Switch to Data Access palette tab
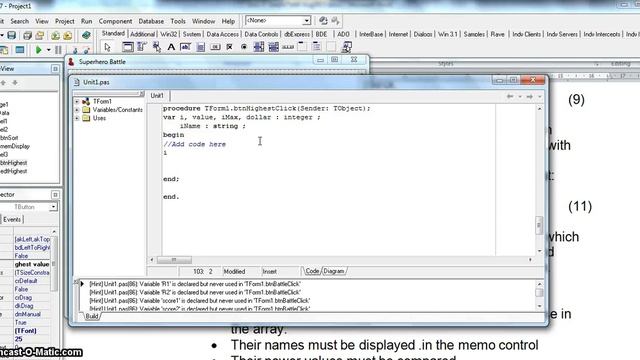Viewport: 640px width, 360px height. pyautogui.click(x=222, y=34)
